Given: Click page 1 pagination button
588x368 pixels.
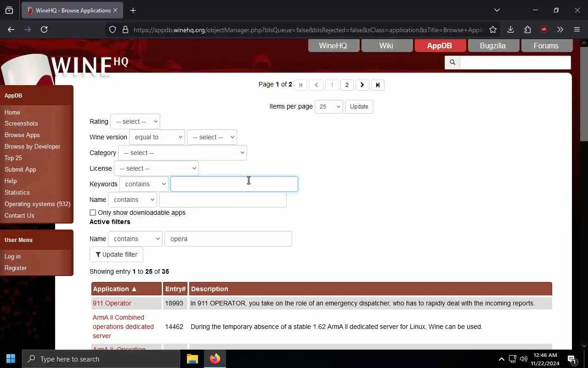Looking at the screenshot, I should tap(332, 85).
